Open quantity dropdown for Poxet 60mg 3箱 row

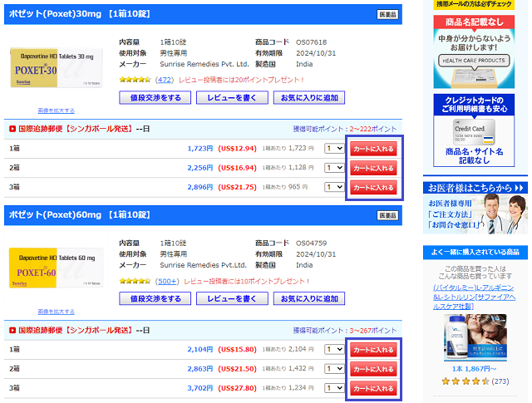pos(334,388)
